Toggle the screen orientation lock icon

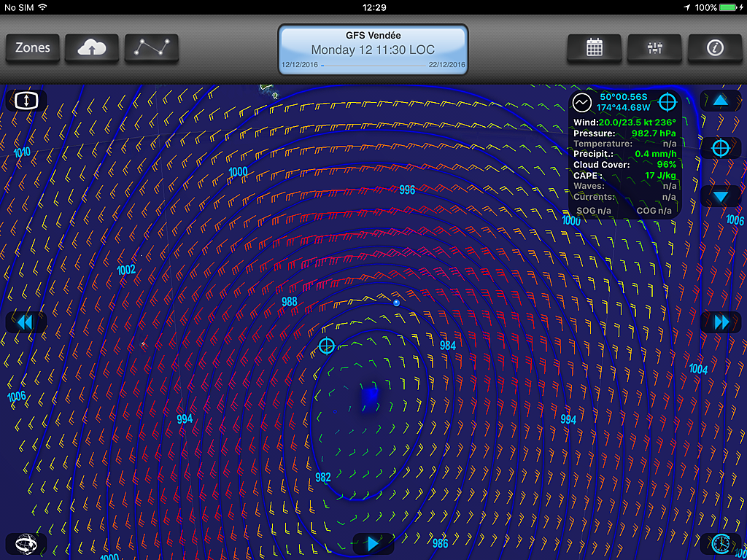click(26, 101)
